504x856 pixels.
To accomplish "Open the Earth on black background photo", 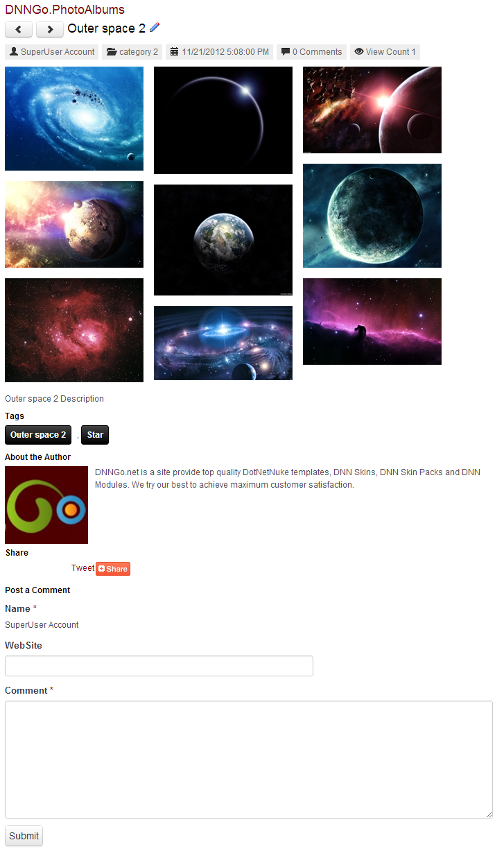I will 223,240.
